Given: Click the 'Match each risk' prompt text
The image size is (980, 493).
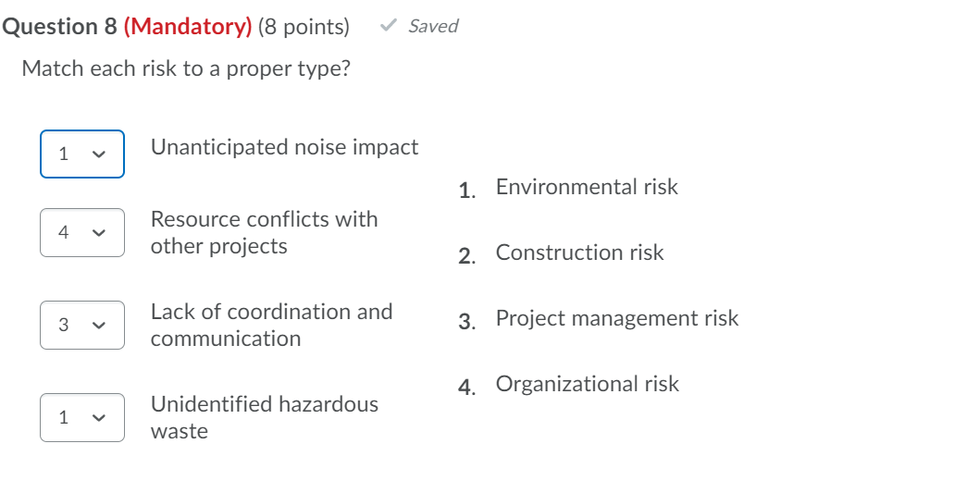Looking at the screenshot, I should point(186,68).
